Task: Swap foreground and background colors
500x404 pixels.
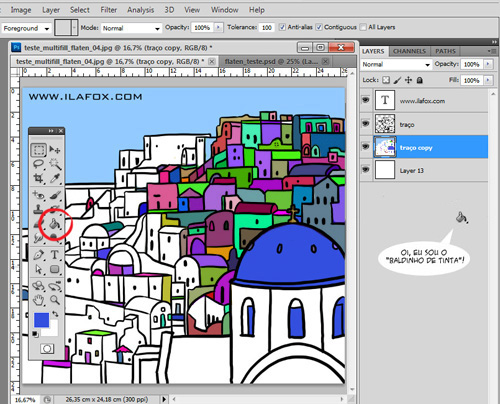Action: point(55,314)
